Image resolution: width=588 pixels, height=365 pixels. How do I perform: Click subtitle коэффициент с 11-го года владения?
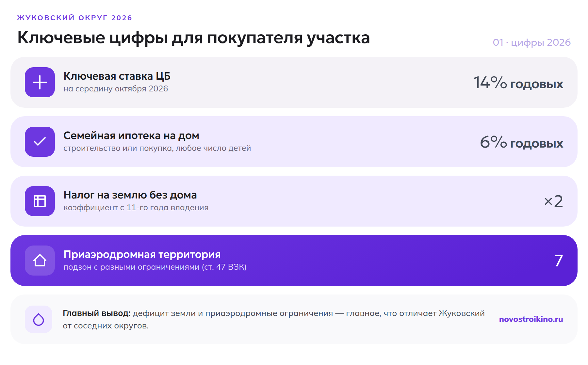(136, 208)
